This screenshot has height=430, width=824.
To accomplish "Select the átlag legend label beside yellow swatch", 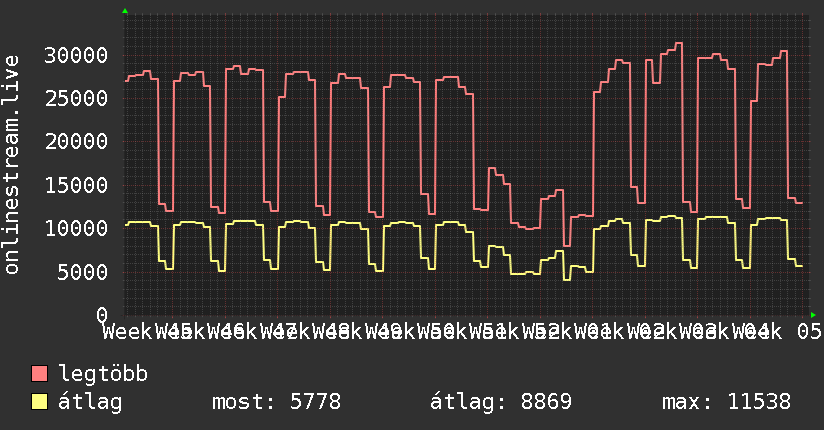I will tap(90, 402).
